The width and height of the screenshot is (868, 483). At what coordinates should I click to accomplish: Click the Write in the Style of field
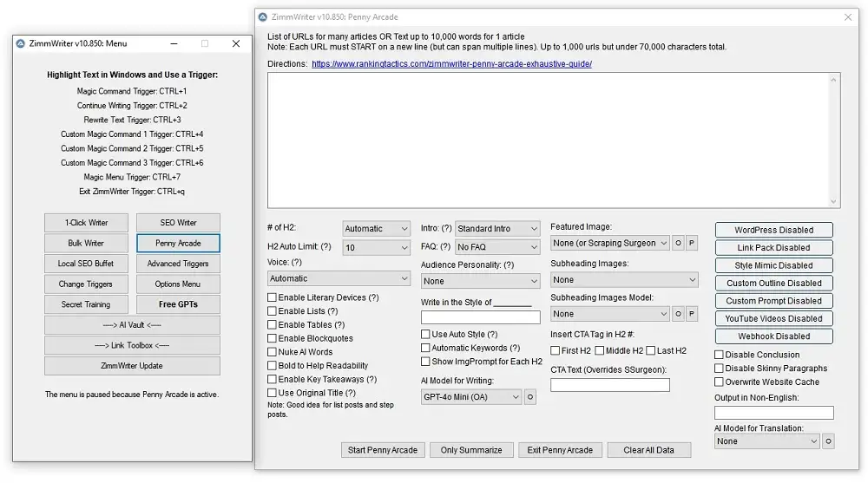pyautogui.click(x=480, y=317)
